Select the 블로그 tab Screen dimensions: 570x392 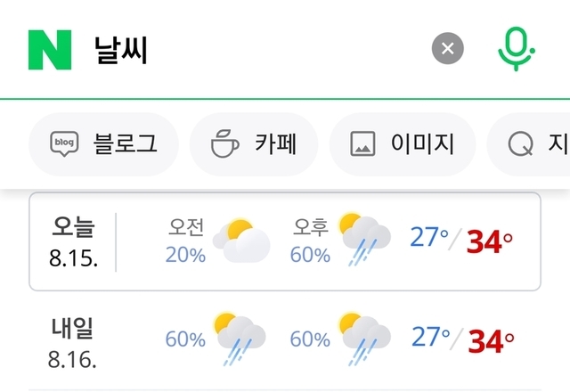pyautogui.click(x=104, y=143)
